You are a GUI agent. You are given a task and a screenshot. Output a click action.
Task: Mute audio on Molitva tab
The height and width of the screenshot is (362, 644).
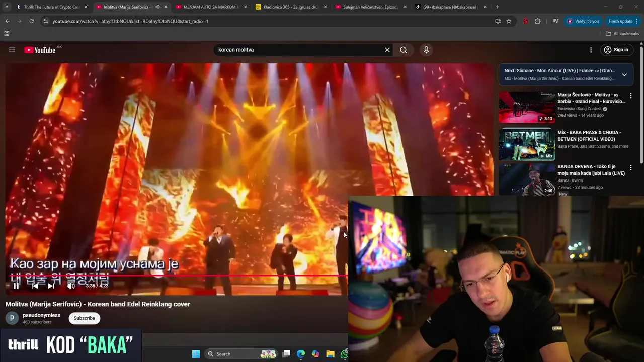coord(157,7)
